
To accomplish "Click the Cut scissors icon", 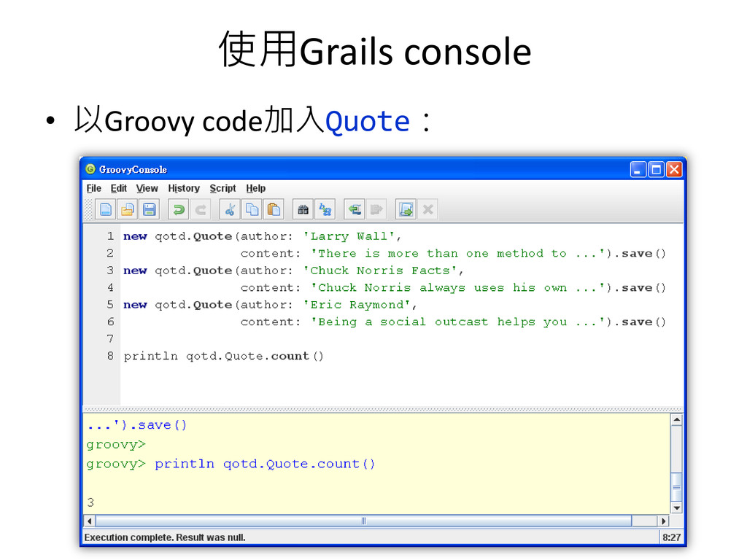I will pos(230,209).
